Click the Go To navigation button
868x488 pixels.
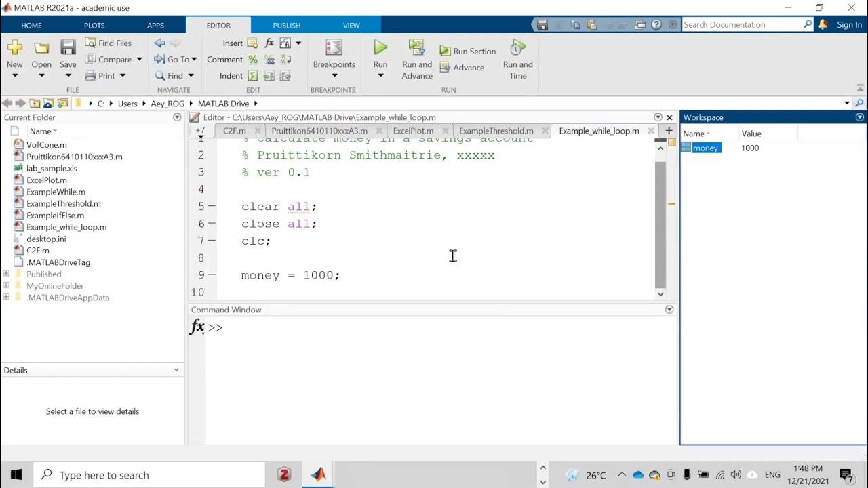click(x=175, y=59)
